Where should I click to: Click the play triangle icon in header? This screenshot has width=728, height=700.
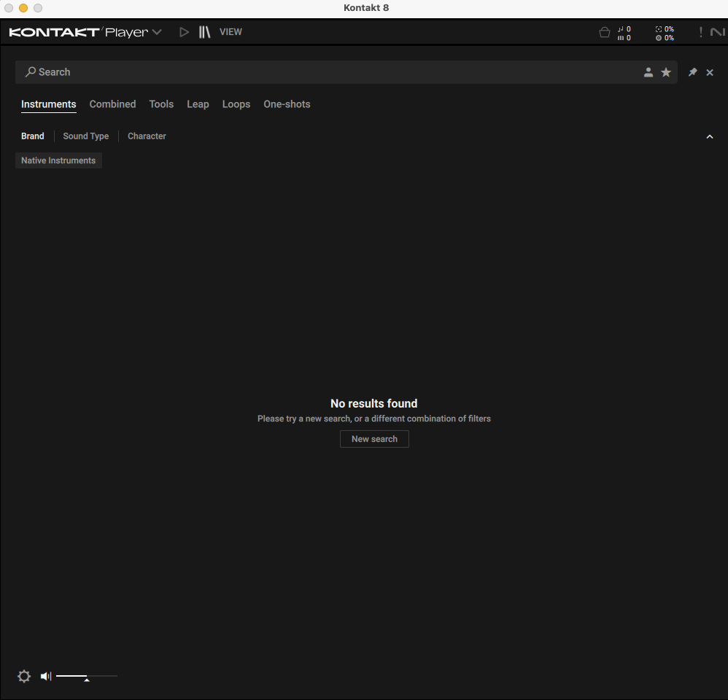tap(185, 32)
